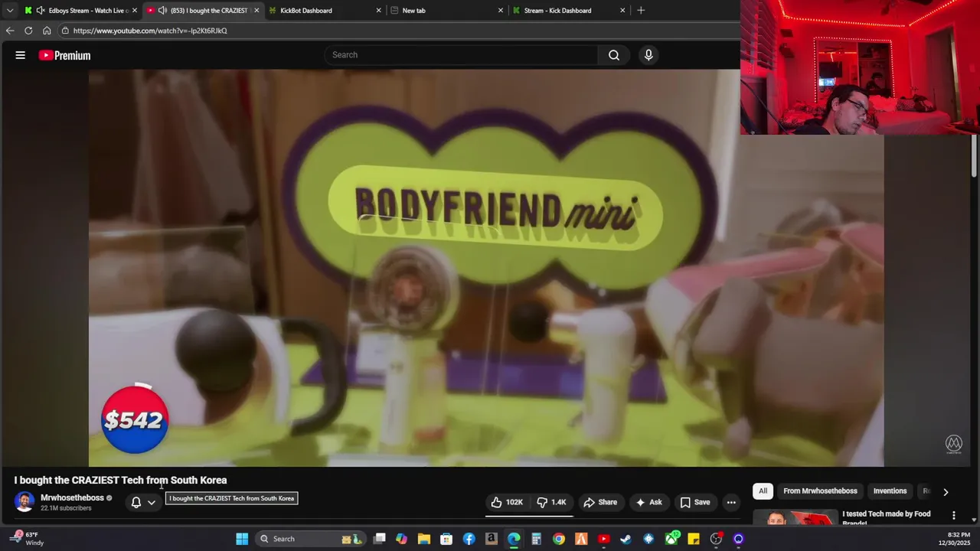This screenshot has height=551, width=980.
Task: Click the video player area
Action: [486, 268]
